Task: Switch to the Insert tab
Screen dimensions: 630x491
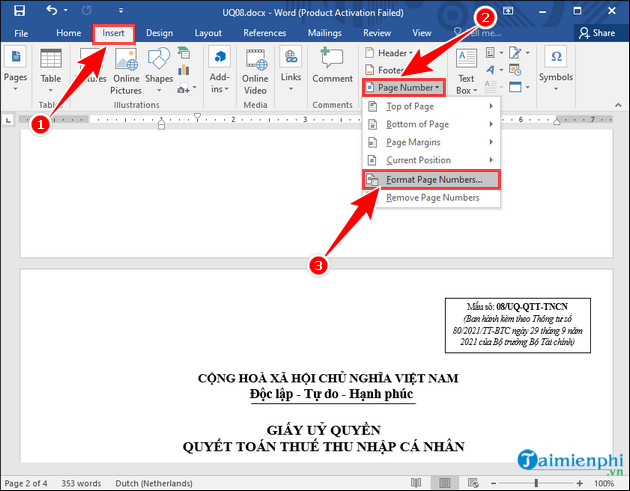Action: coord(113,33)
